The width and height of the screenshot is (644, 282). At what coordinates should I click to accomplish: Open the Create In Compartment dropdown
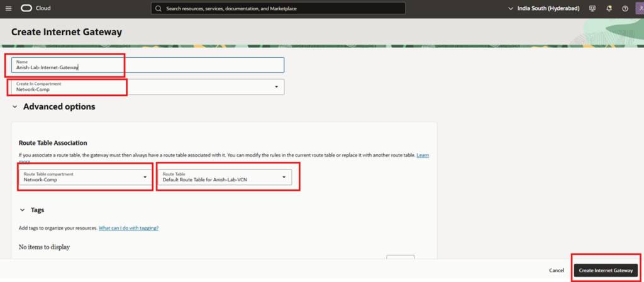click(x=147, y=87)
